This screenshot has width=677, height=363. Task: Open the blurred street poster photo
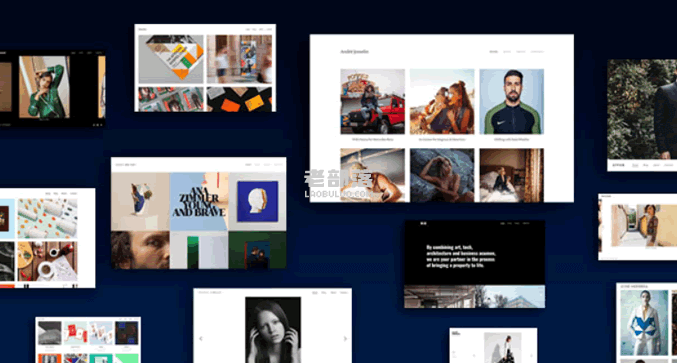[x=240, y=59]
